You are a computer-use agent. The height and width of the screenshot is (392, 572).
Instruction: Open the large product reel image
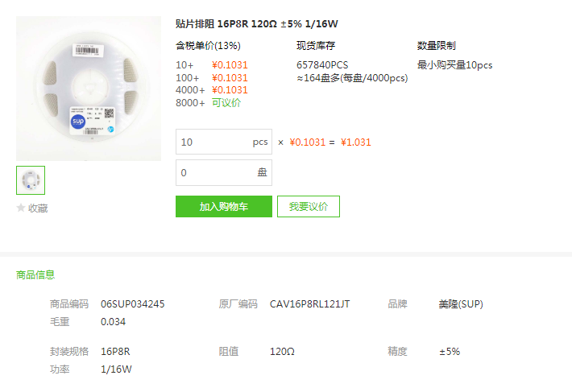(89, 89)
